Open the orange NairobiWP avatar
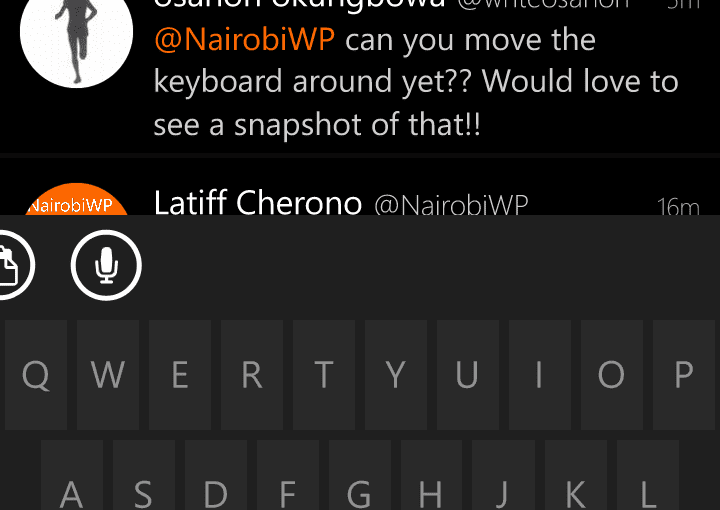 77,199
